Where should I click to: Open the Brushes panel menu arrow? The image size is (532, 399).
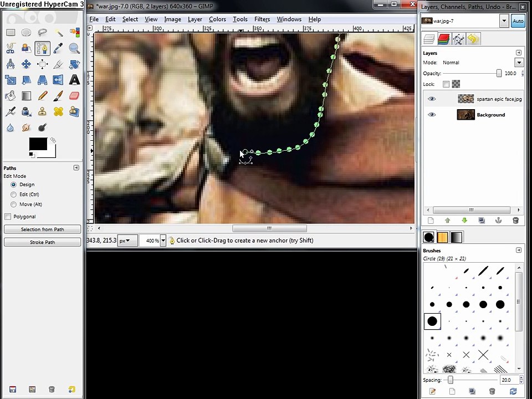click(519, 250)
